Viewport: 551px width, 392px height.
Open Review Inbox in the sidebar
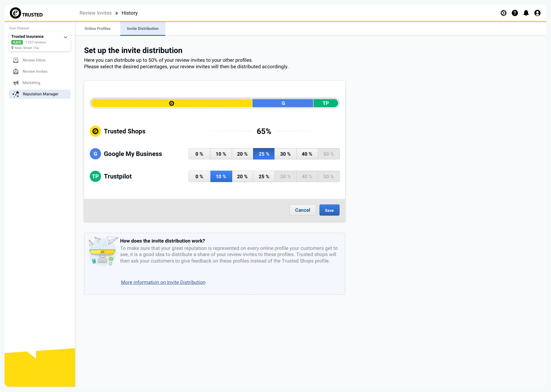(34, 60)
